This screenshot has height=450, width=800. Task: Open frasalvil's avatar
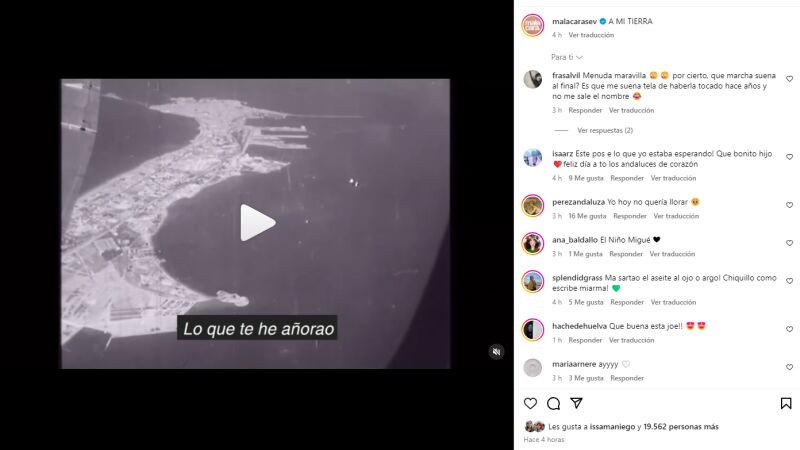pos(533,80)
